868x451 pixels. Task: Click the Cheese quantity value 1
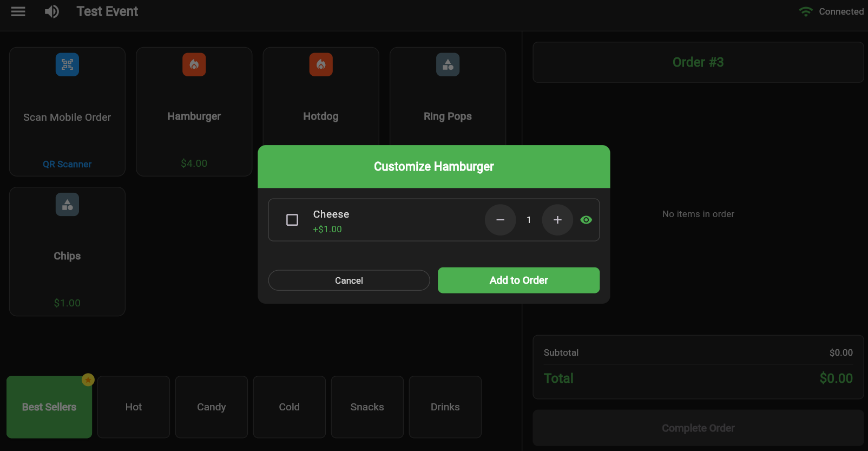click(x=529, y=220)
